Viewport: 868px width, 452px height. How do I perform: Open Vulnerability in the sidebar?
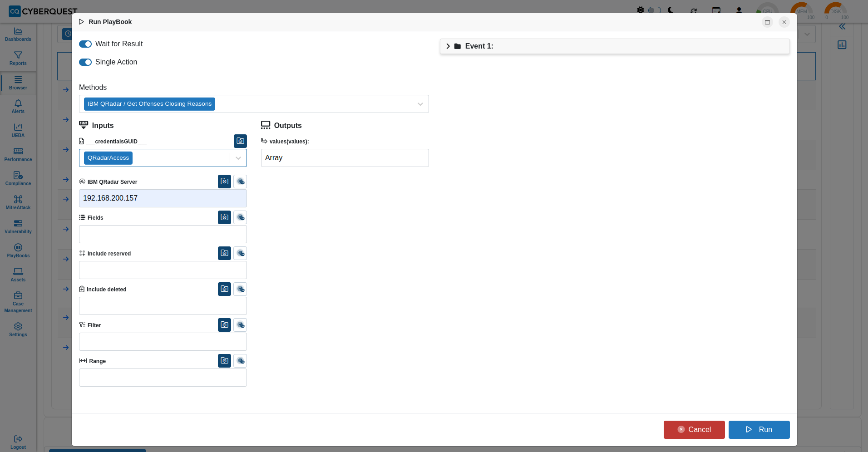tap(18, 227)
